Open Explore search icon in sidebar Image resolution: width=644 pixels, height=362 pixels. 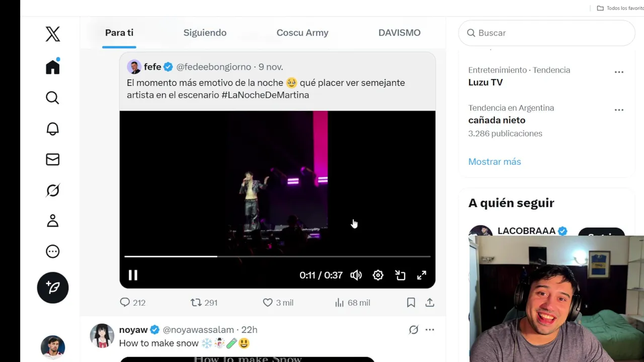[53, 98]
